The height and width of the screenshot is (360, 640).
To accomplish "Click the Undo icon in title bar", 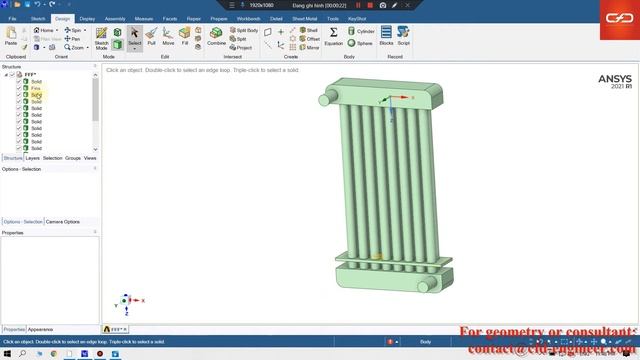I will 37,4.
